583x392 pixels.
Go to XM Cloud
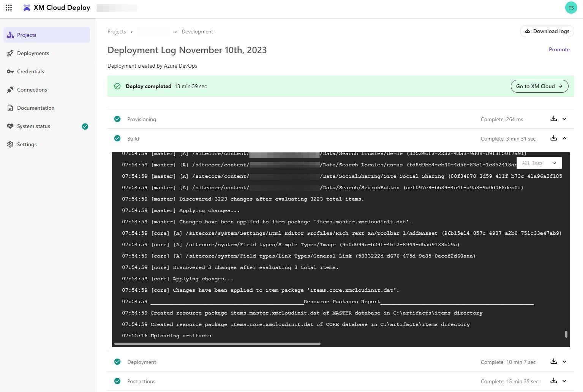click(x=539, y=86)
